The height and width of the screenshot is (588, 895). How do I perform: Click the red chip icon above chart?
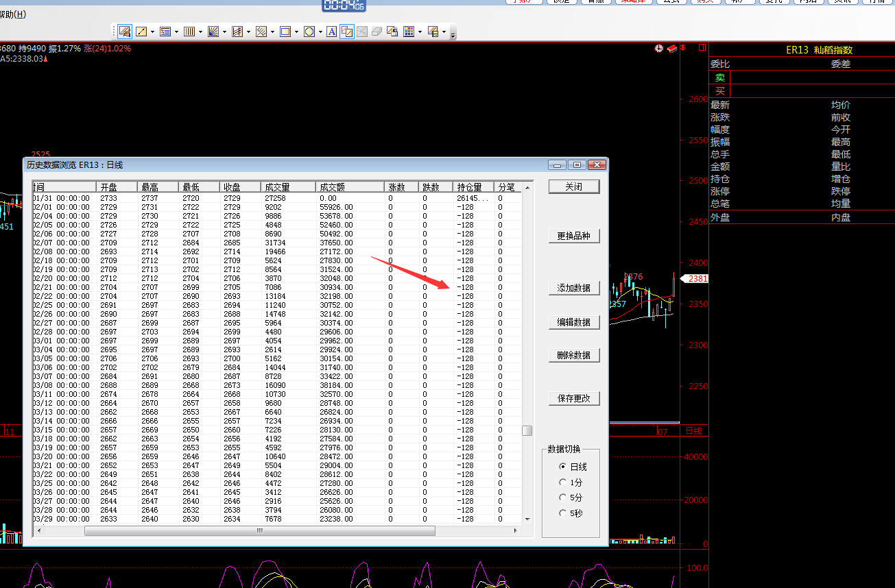tap(672, 49)
